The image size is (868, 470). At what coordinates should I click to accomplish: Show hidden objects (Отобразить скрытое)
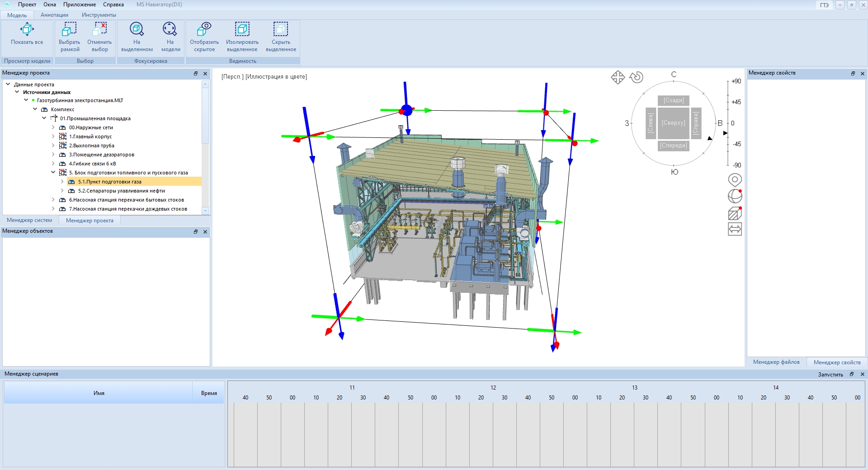pyautogui.click(x=204, y=30)
